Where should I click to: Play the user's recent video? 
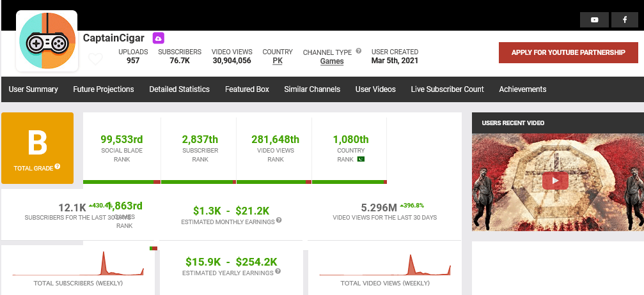tap(555, 181)
